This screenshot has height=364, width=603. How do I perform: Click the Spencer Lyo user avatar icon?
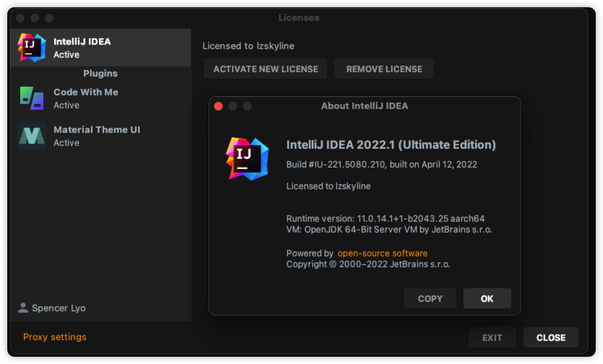(x=23, y=308)
